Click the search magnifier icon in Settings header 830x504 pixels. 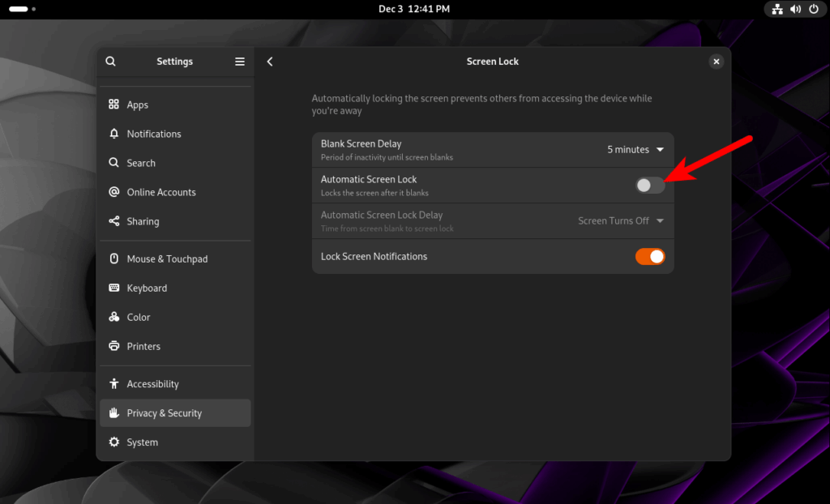click(x=110, y=62)
